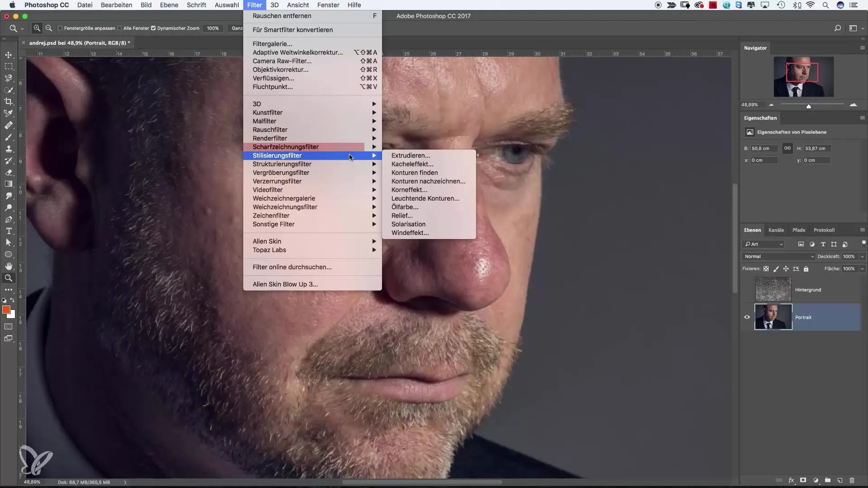This screenshot has width=868, height=488.
Task: Open zoom tool preset picker arrow
Action: (22, 28)
